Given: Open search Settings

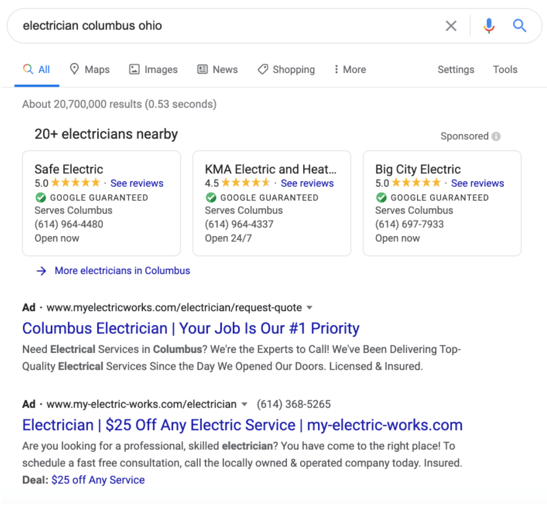Looking at the screenshot, I should tap(456, 69).
